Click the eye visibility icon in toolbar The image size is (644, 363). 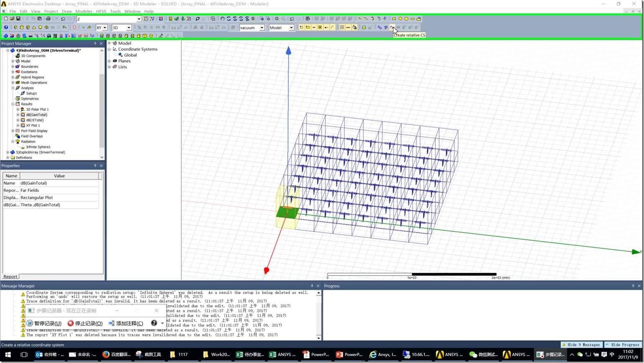pyautogui.click(x=308, y=19)
